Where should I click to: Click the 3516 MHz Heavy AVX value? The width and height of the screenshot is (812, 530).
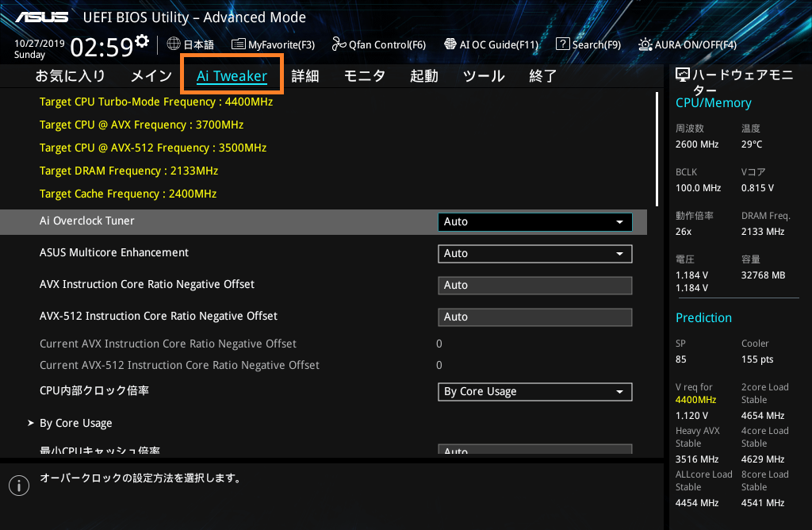(696, 459)
